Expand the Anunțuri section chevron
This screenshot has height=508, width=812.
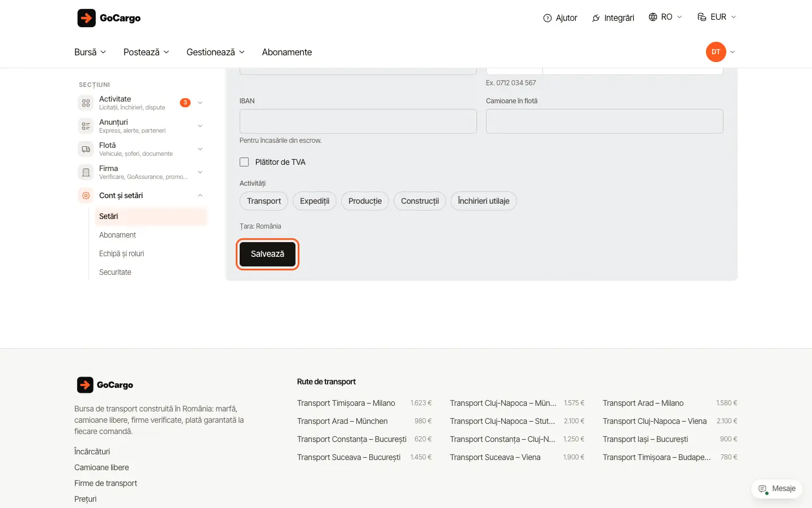tap(200, 126)
